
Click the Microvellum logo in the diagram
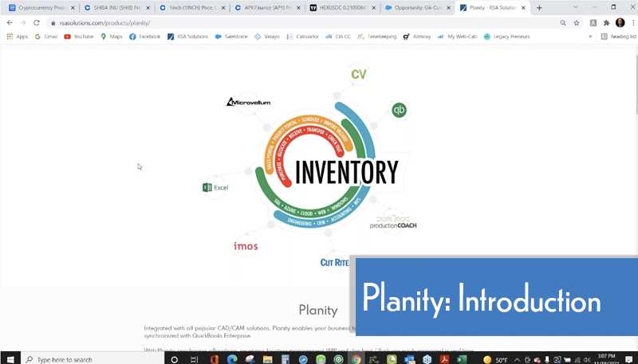248,102
